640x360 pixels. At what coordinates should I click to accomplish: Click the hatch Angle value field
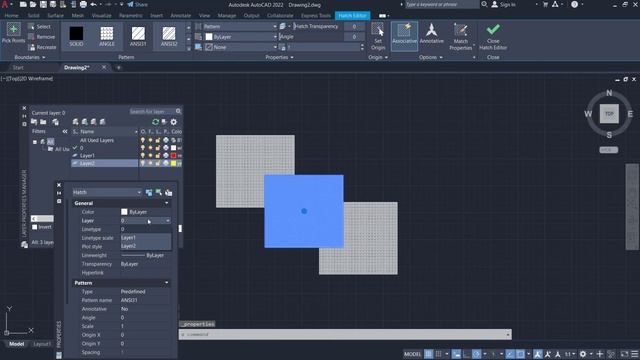click(x=354, y=37)
